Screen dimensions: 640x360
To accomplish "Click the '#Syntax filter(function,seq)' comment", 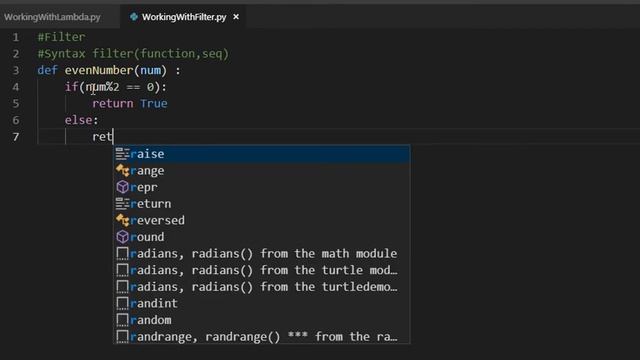I will tap(133, 54).
